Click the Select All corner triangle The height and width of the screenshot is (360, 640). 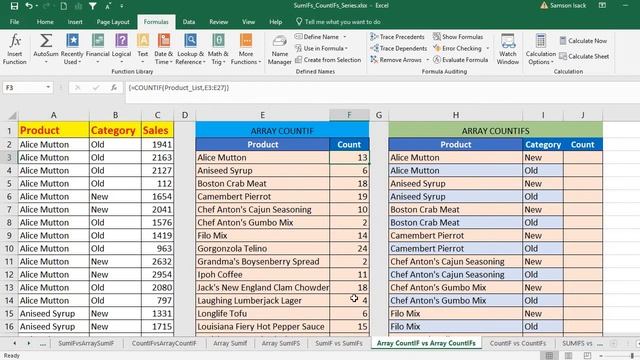12,116
